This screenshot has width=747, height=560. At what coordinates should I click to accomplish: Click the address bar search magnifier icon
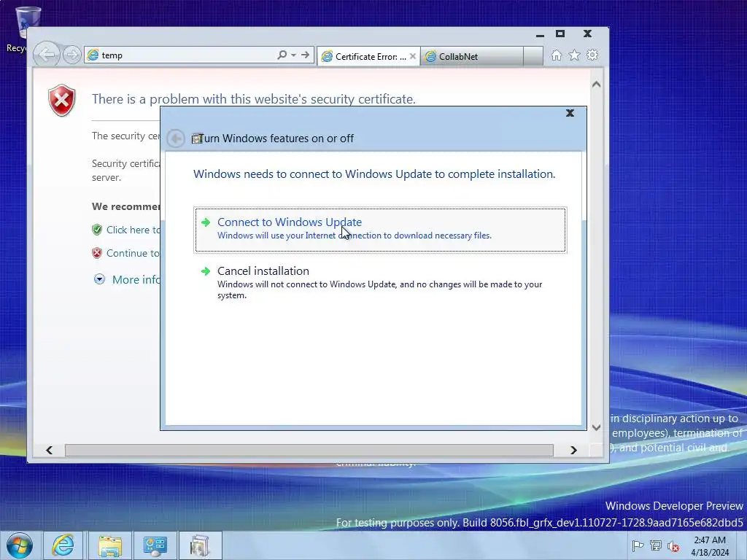coord(282,55)
